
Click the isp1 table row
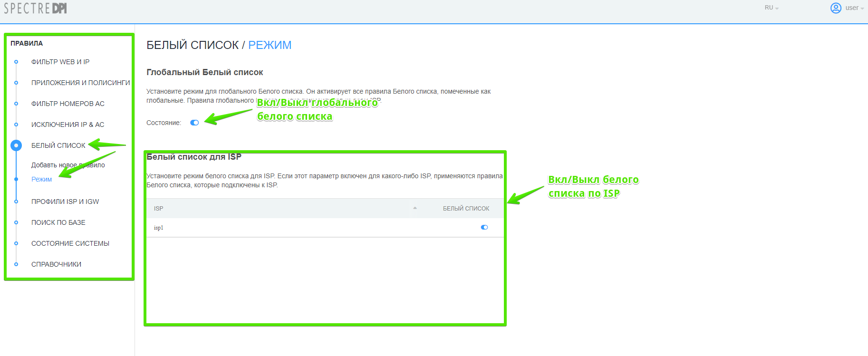point(285,228)
